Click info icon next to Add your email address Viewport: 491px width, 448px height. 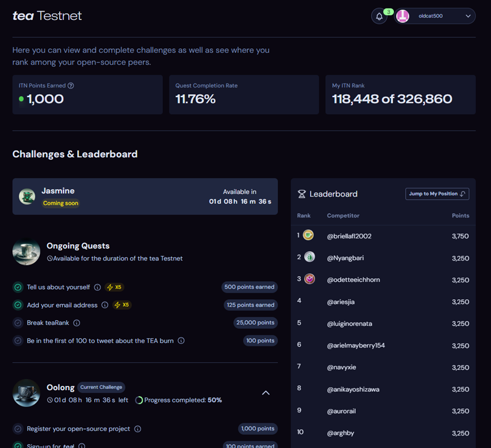pos(104,305)
